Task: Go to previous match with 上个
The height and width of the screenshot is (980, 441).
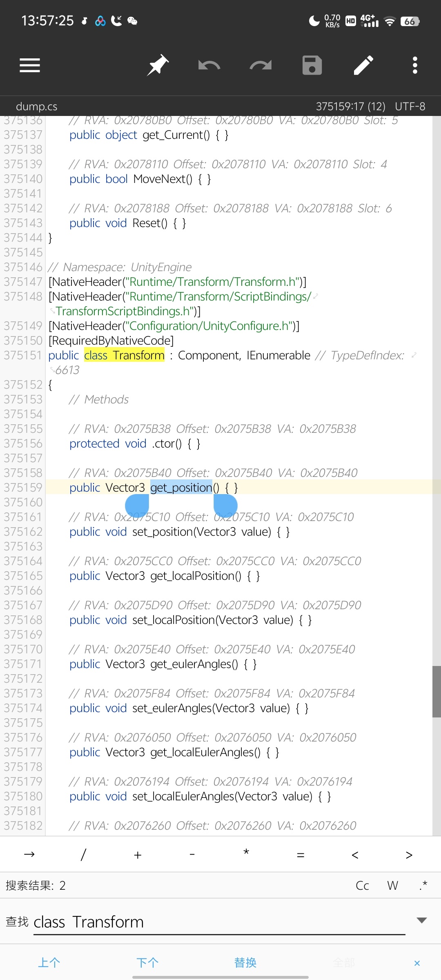Action: coord(49,963)
